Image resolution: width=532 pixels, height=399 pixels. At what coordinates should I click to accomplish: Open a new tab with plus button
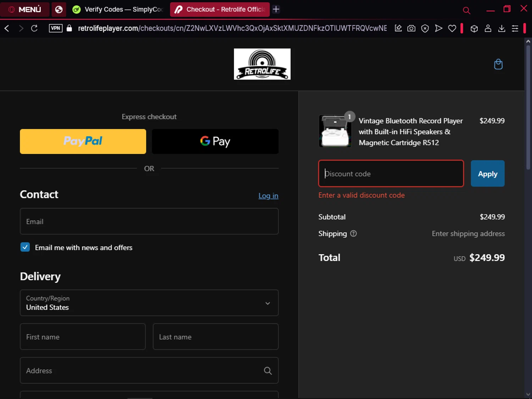click(x=276, y=9)
